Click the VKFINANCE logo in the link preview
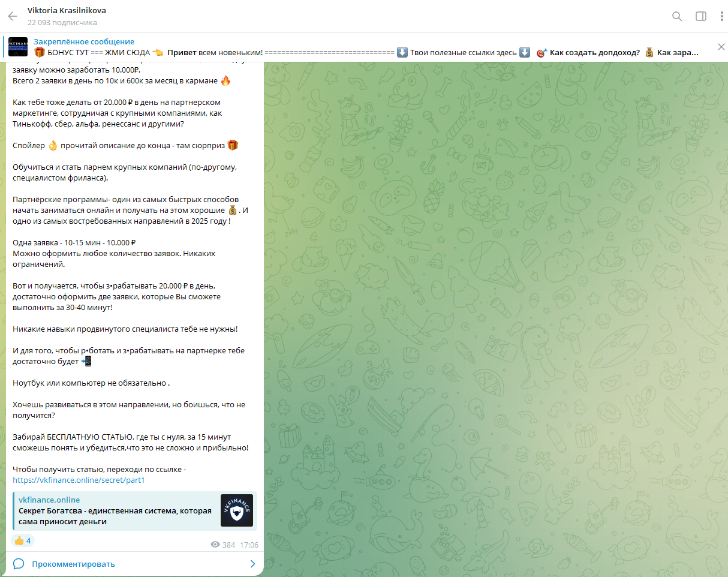728x577 pixels. tap(236, 510)
